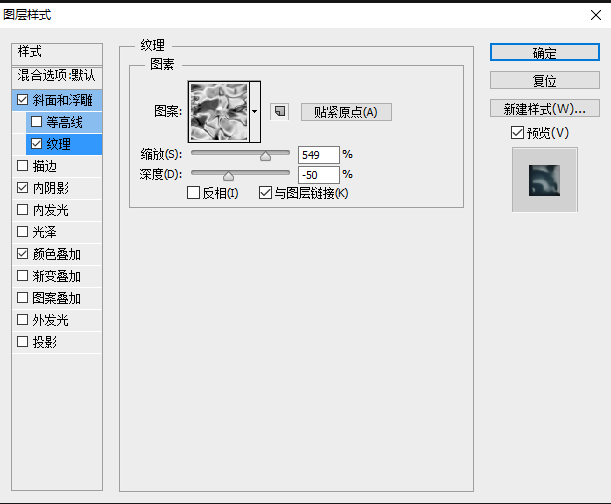
Task: Select the 光泽 style label
Action: point(45,232)
